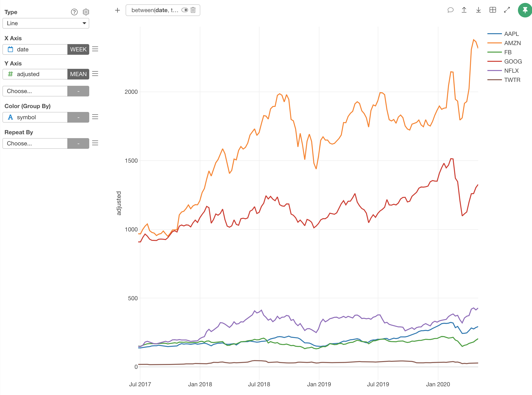Click the download arrow icon
The image size is (532, 395).
click(x=478, y=10)
